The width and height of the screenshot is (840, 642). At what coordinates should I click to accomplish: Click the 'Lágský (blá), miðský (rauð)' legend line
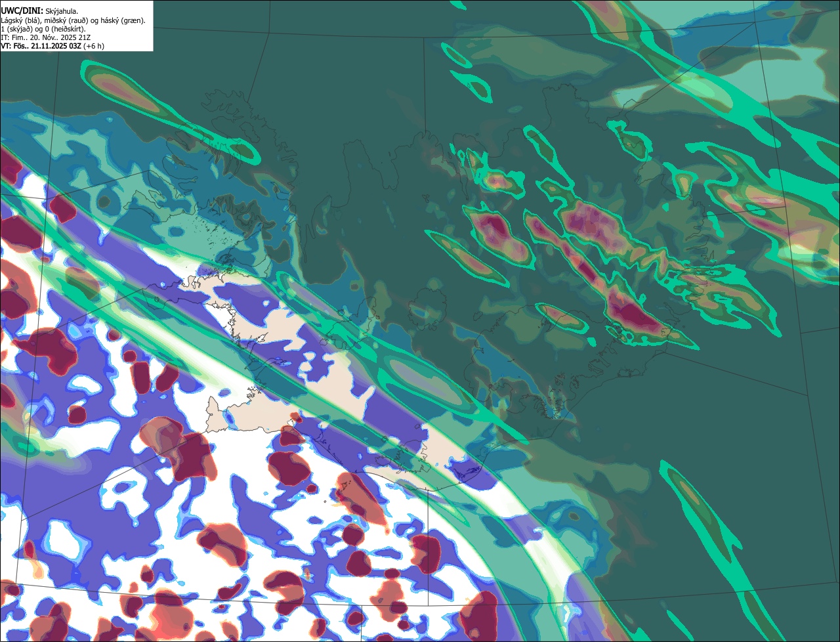[x=73, y=20]
